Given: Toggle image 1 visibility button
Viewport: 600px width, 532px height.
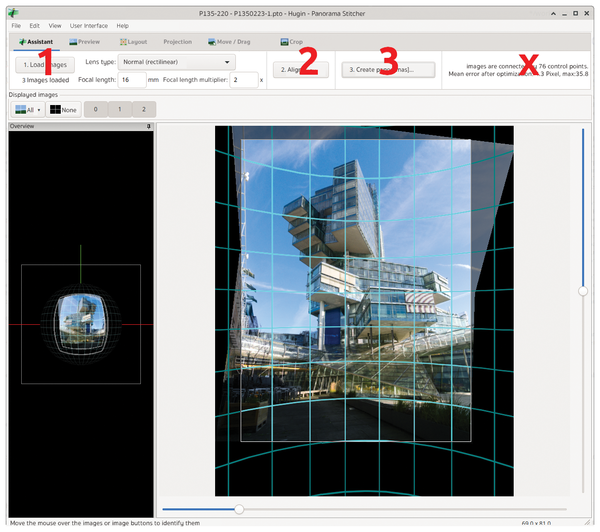Looking at the screenshot, I should click(120, 109).
